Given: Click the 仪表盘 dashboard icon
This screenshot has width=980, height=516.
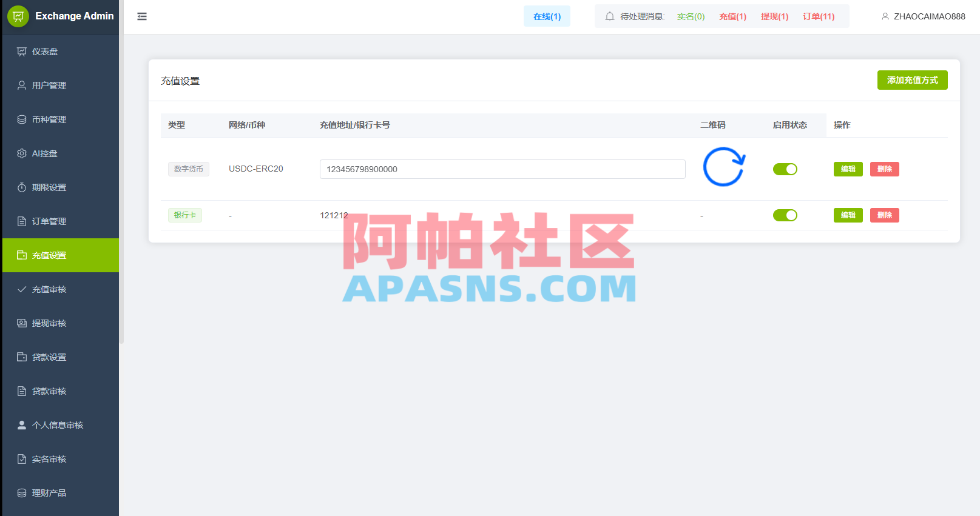Looking at the screenshot, I should tap(22, 52).
